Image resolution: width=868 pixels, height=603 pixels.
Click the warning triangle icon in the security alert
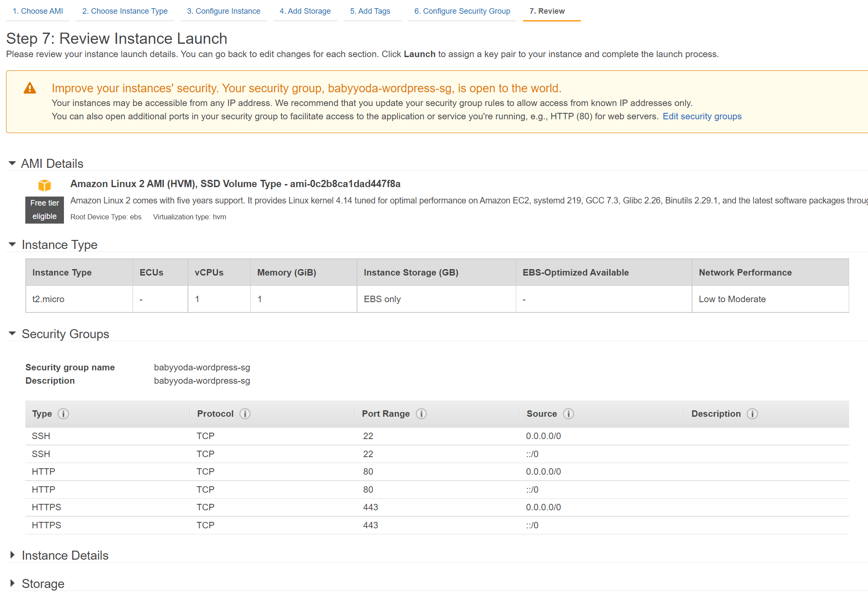point(30,88)
